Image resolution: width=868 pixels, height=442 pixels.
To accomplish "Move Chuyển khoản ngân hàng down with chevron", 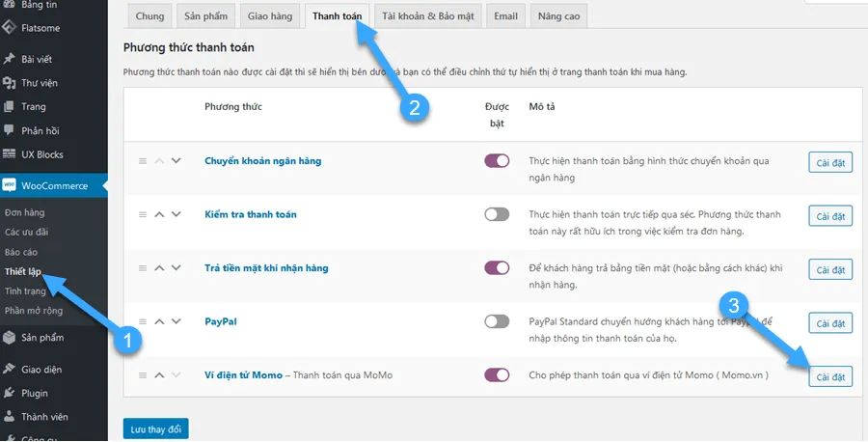I will click(x=176, y=161).
